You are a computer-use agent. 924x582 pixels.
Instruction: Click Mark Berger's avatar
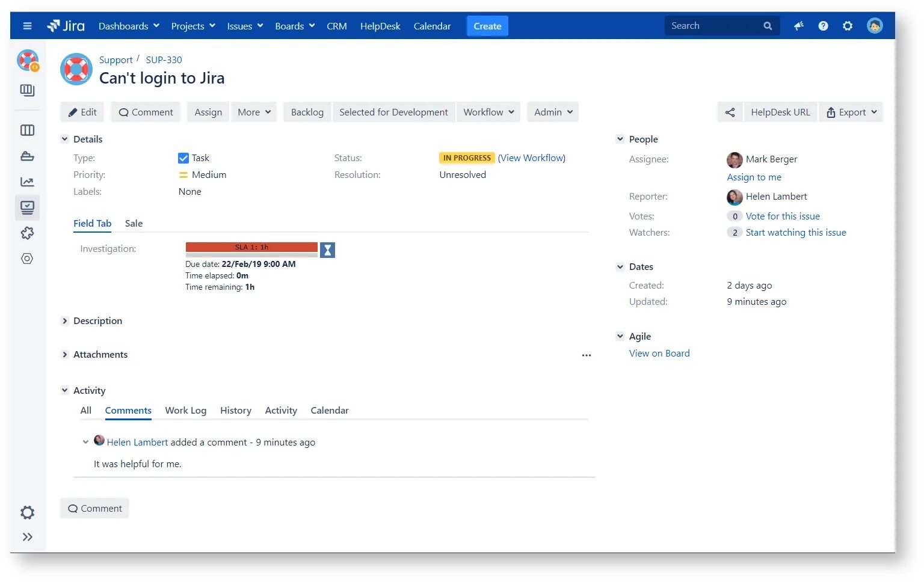tap(735, 160)
